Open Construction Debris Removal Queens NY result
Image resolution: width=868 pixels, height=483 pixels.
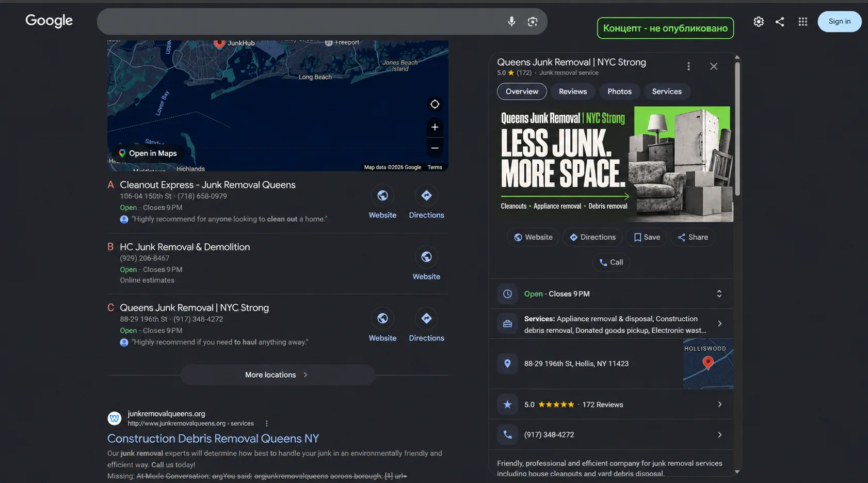213,439
